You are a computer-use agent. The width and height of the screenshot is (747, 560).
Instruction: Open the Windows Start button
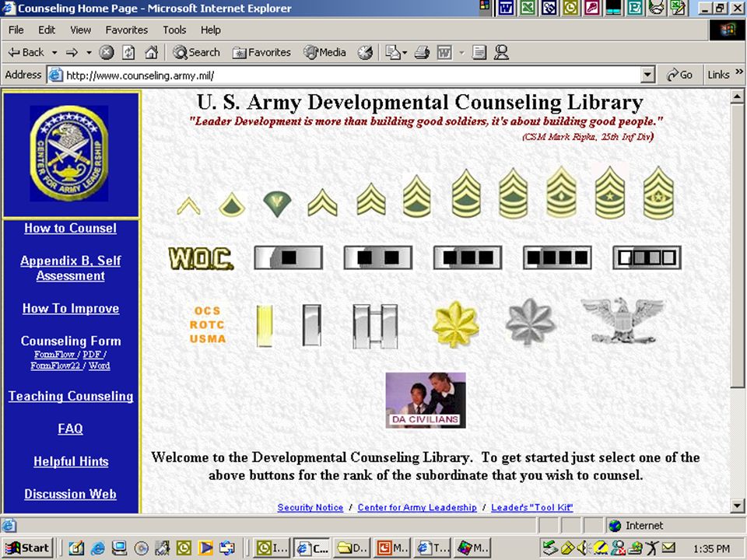[28, 548]
